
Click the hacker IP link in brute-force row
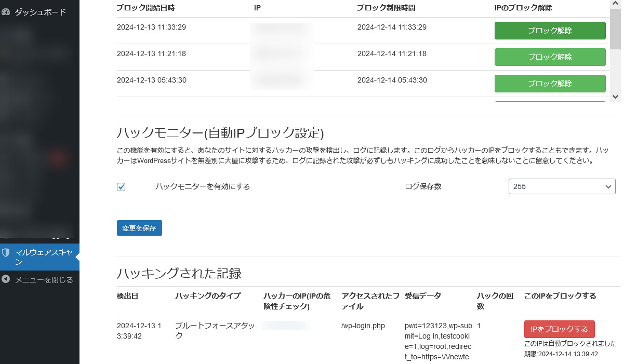tap(285, 326)
